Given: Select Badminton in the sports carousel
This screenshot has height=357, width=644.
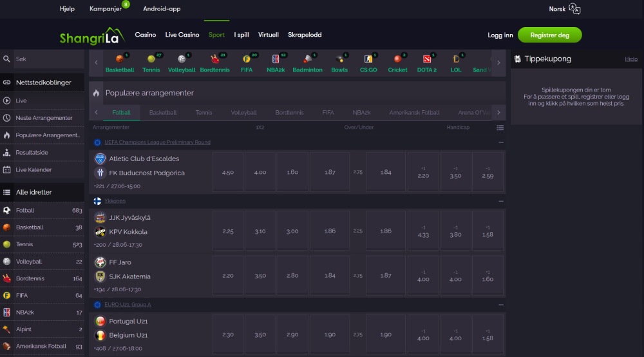Looking at the screenshot, I should (x=307, y=63).
